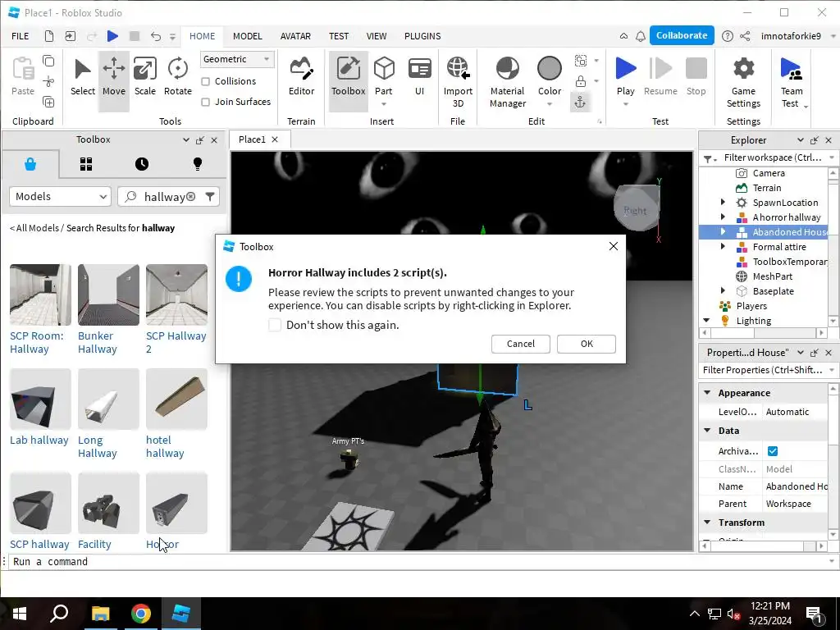Open Toolbox search filter options

click(x=210, y=197)
